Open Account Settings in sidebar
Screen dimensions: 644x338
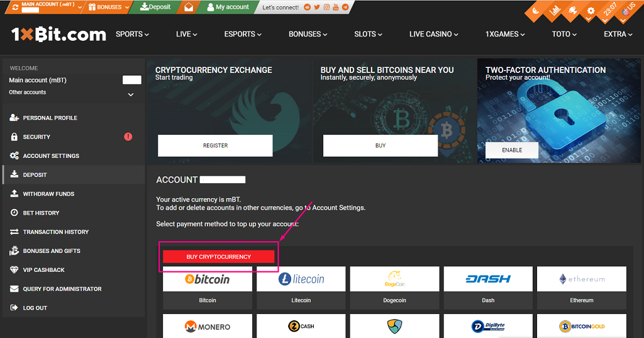point(51,156)
